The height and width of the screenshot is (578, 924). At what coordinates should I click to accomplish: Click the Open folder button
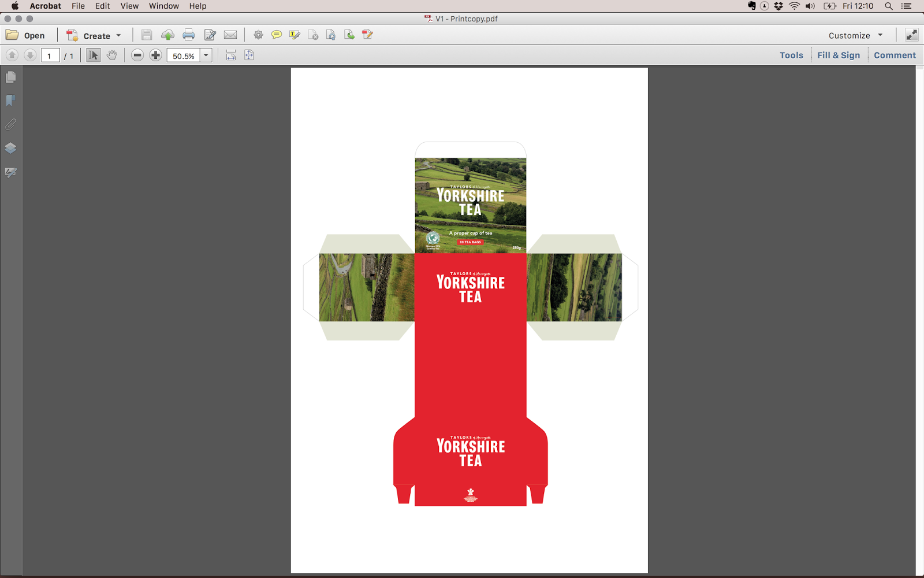coord(25,35)
